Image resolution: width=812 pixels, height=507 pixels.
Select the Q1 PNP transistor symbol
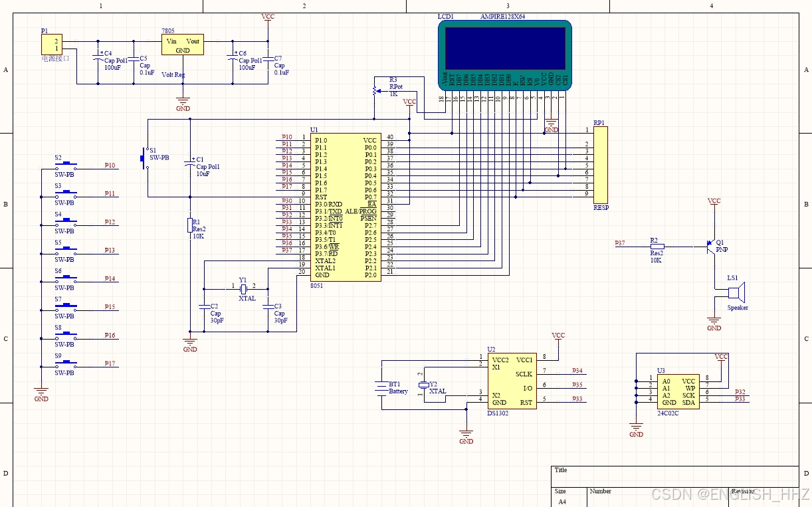tap(710, 247)
